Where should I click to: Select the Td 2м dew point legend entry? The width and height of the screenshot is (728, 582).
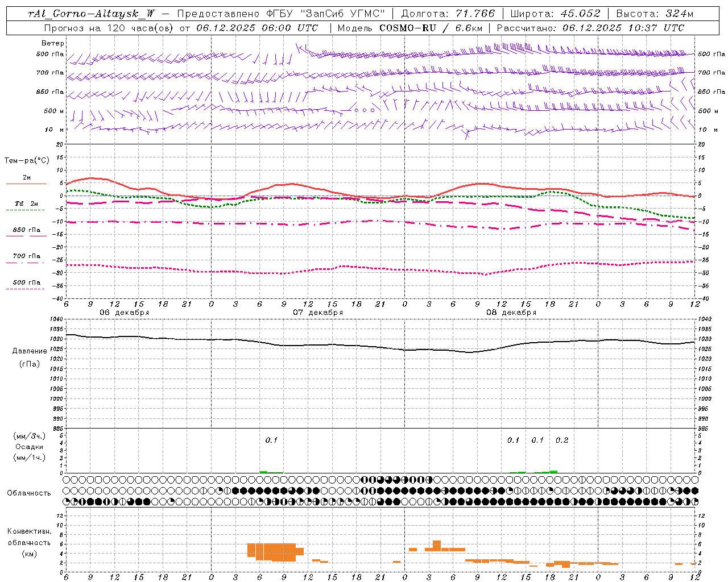pos(26,206)
